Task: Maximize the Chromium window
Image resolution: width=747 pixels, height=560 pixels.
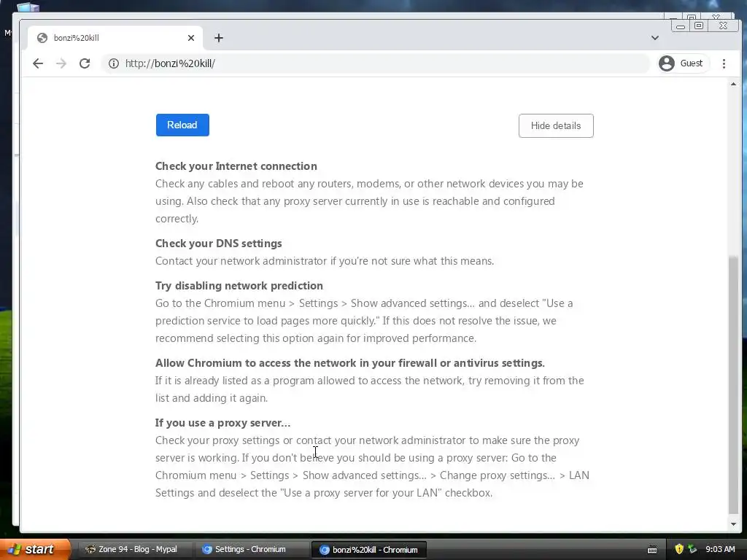Action: pos(699,26)
